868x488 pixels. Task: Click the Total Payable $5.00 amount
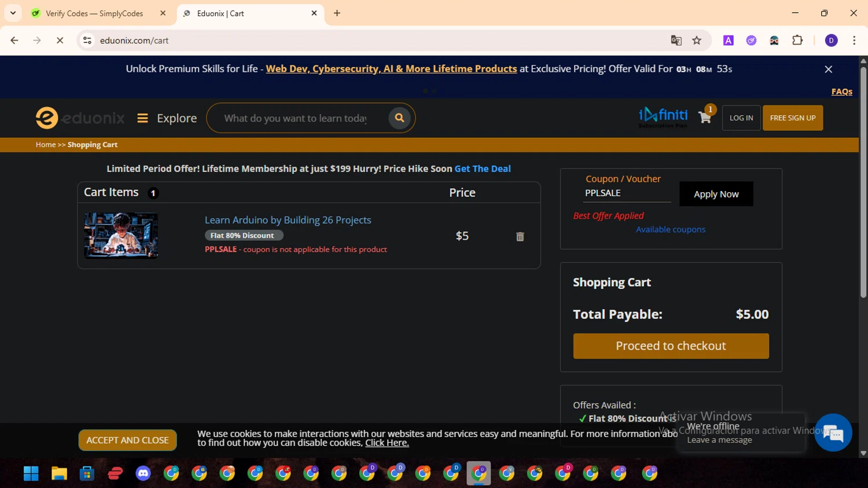coord(752,314)
